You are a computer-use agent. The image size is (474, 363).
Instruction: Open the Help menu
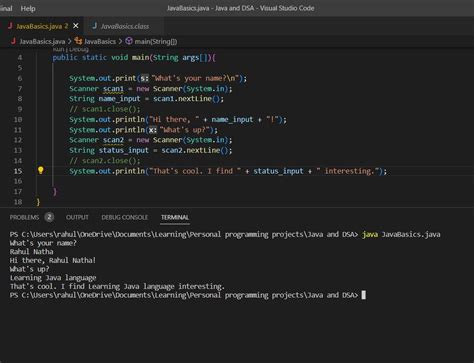28,9
